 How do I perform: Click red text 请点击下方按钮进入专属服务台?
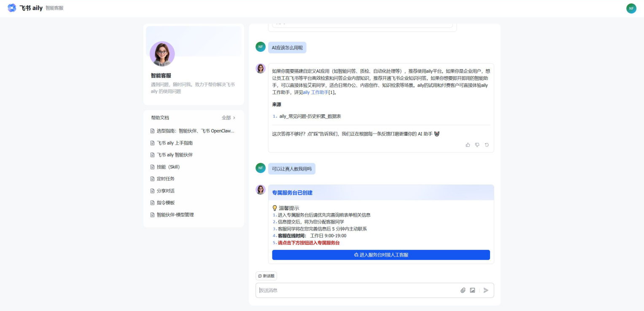(x=309, y=243)
